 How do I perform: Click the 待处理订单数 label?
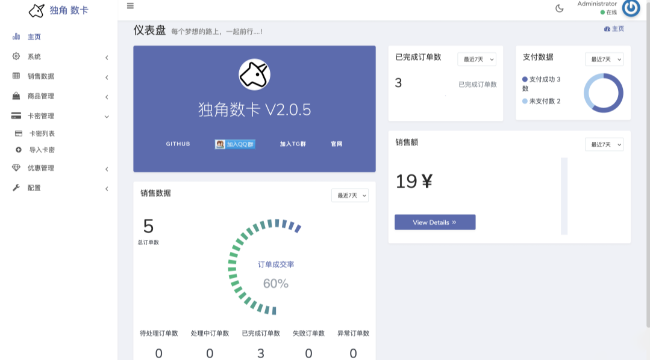coord(159,333)
